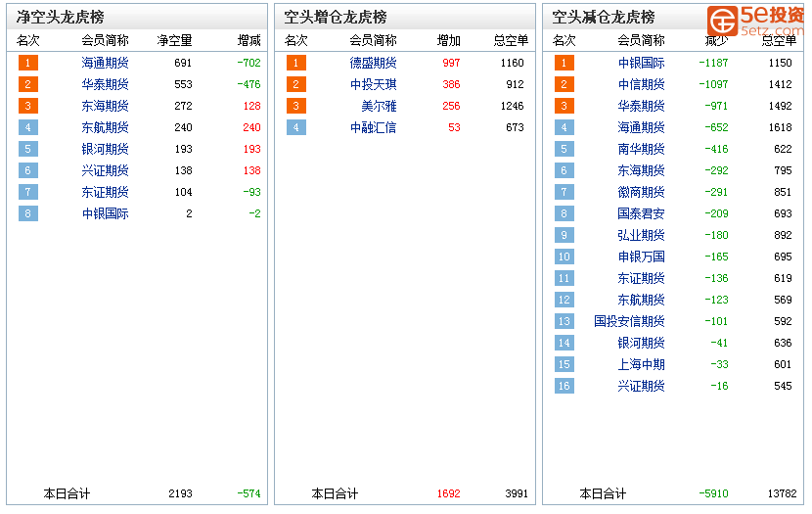Open 兴证期货 in 空头减仓龙虎榜
Image resolution: width=812 pixels, height=514 pixels.
tap(641, 386)
